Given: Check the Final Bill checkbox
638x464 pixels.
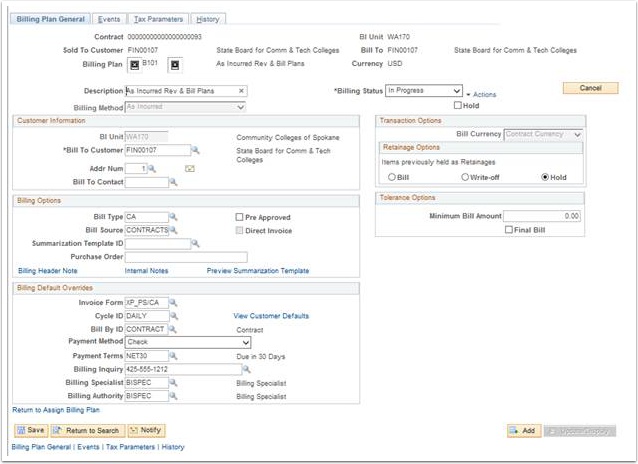Looking at the screenshot, I should coord(509,230).
